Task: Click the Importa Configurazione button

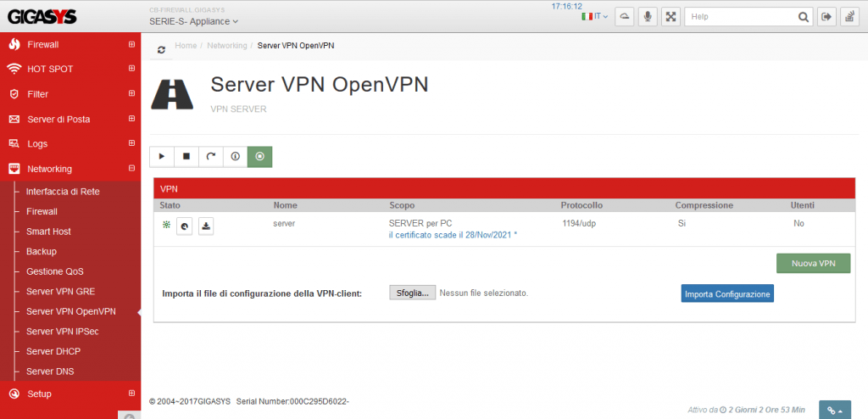Action: (727, 293)
